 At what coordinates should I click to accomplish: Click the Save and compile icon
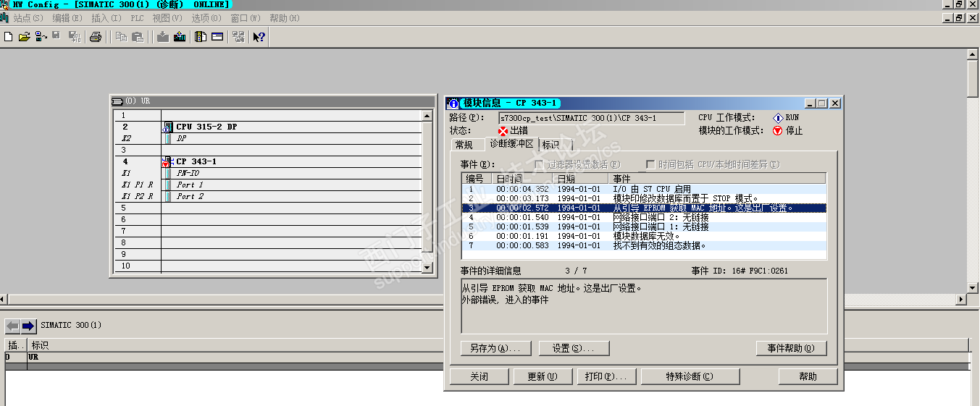[74, 36]
